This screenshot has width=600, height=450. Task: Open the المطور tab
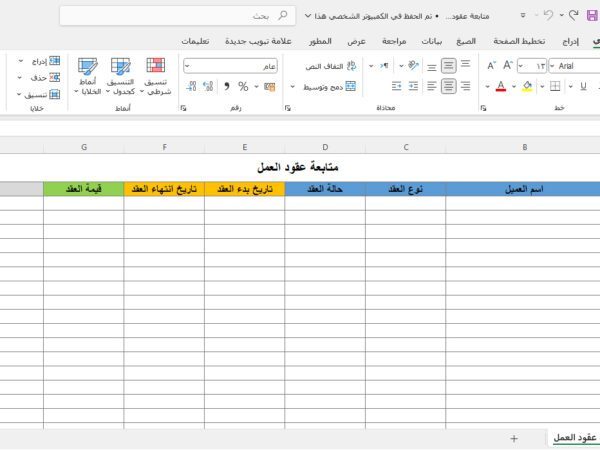pyautogui.click(x=320, y=41)
